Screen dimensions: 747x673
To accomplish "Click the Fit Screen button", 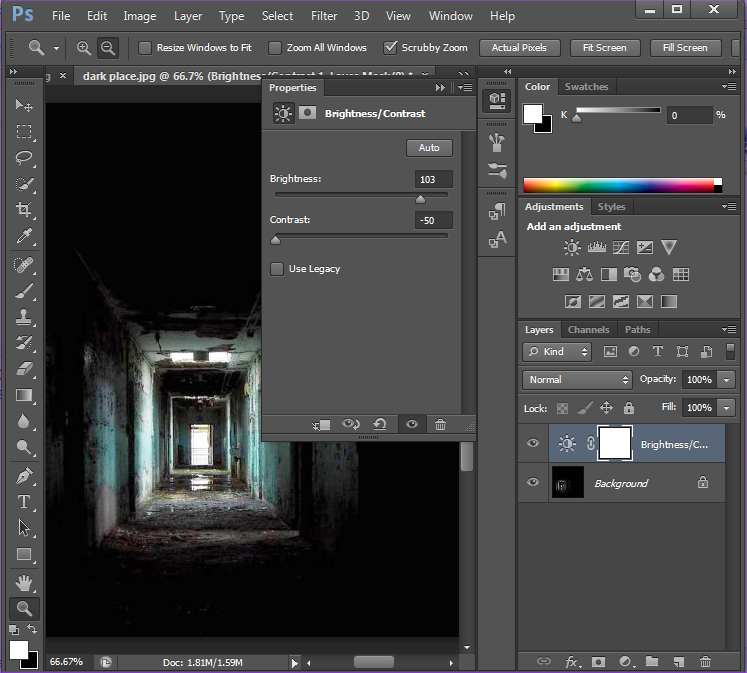I will pyautogui.click(x=604, y=48).
